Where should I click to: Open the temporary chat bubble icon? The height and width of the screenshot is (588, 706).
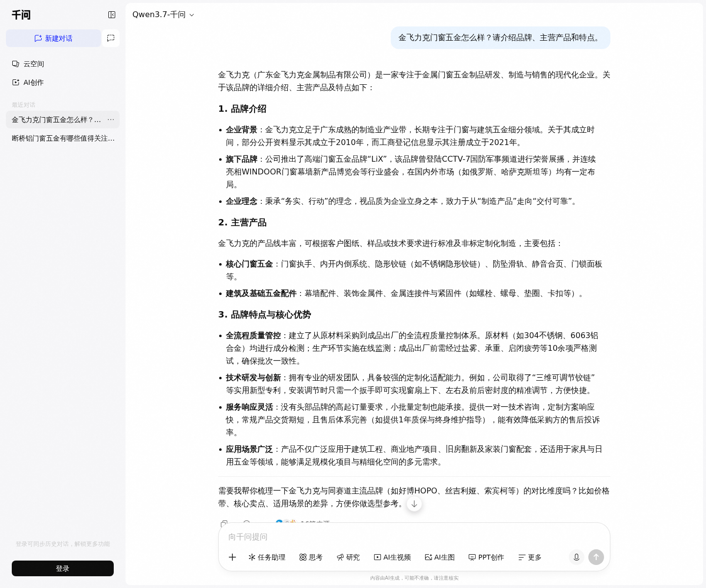tap(111, 38)
